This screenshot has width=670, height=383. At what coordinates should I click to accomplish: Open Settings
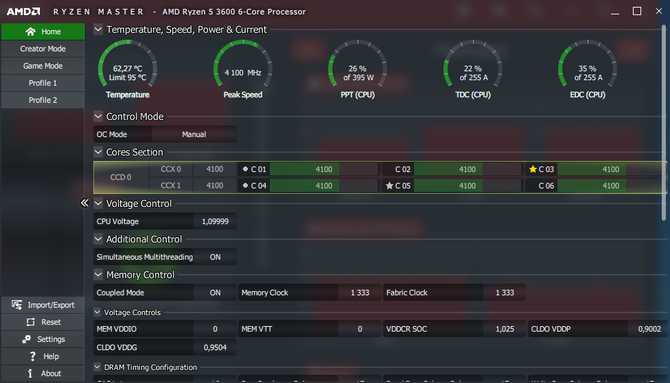tap(43, 339)
